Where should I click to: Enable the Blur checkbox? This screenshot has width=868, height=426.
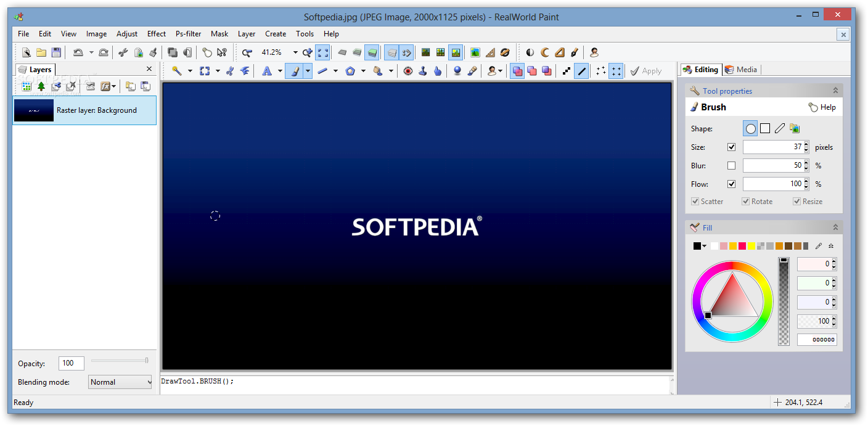[732, 166]
